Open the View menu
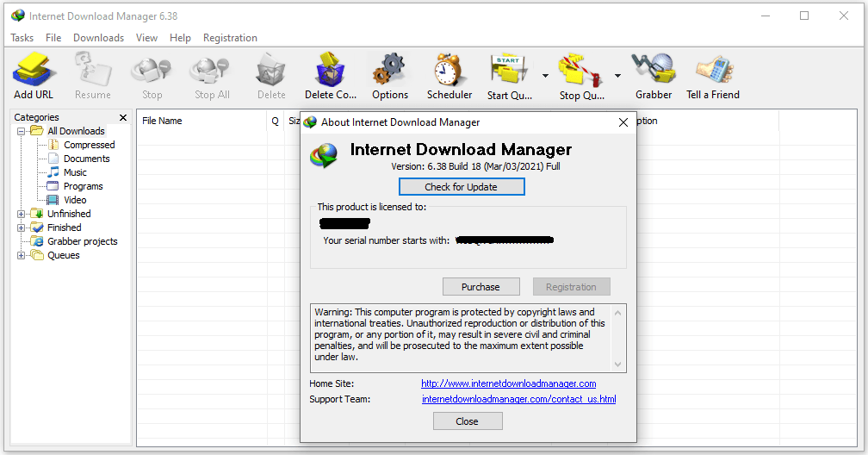 (x=146, y=38)
